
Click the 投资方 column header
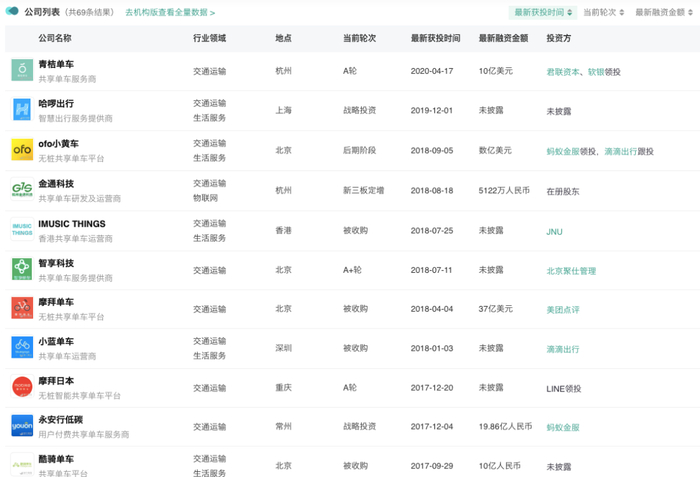click(x=558, y=38)
